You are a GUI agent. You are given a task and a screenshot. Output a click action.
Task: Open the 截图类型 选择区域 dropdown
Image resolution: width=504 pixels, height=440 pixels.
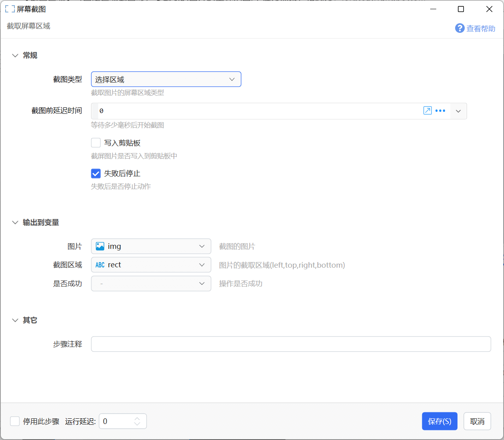point(166,79)
